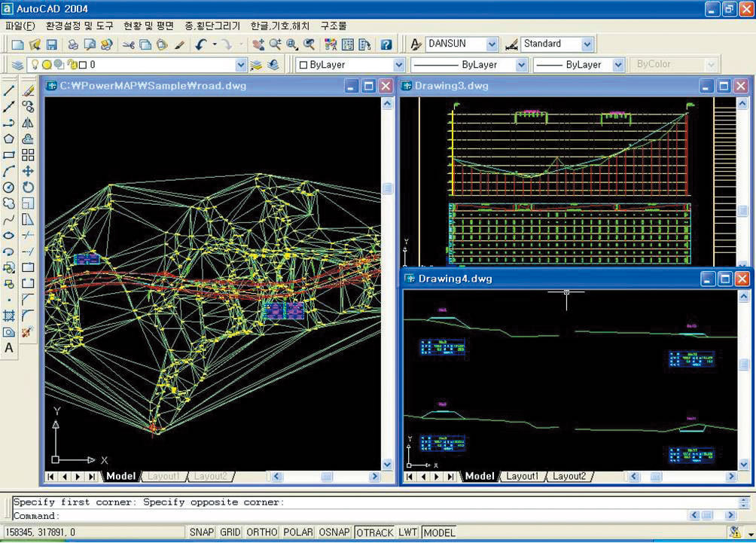Pick the Hatch tool in the draw toolbar

tap(9, 316)
